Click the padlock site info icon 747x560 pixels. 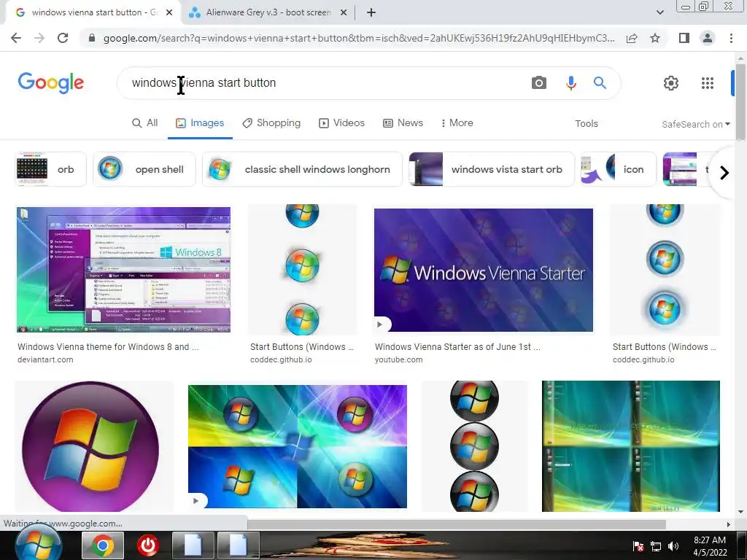tap(92, 38)
